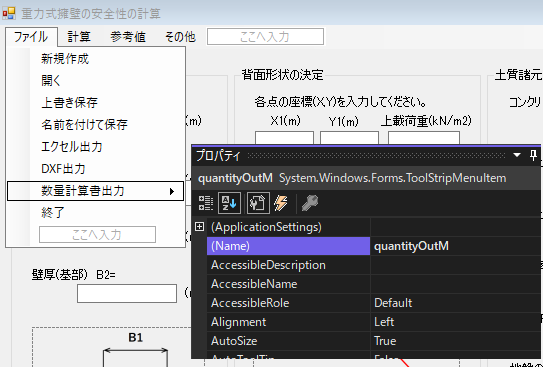Click the 背面形状の決定 group label
543x367 pixels.
coord(282,75)
